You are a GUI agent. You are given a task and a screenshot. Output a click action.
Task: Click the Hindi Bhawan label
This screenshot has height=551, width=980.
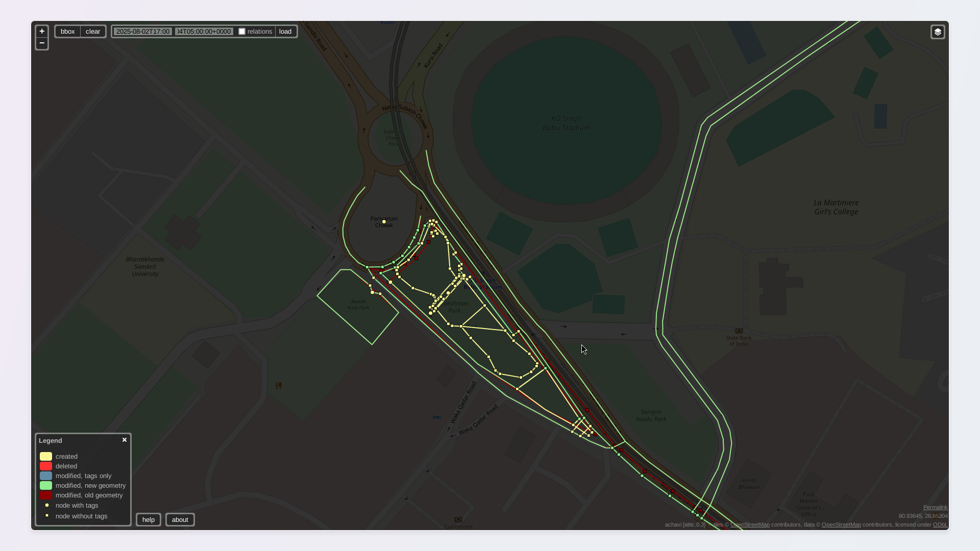coord(749,484)
